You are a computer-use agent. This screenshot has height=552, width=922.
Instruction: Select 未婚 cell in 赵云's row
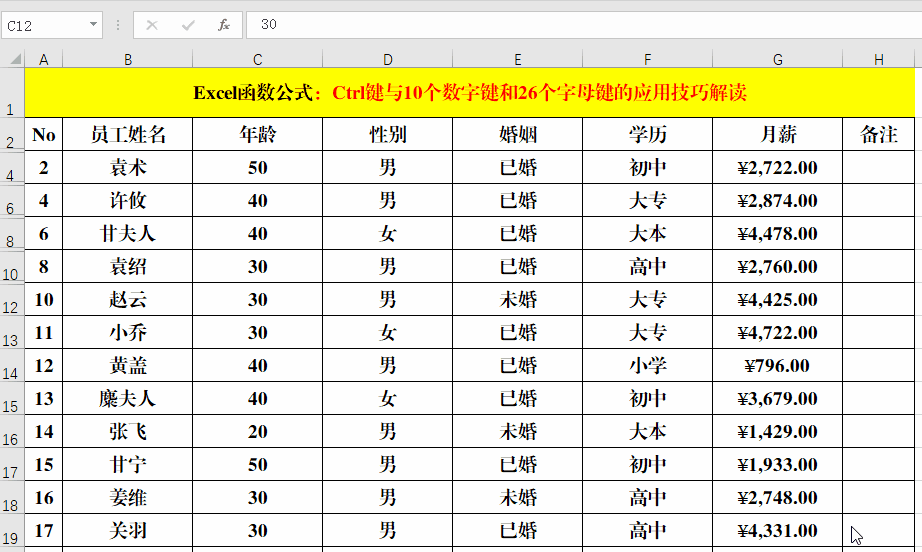[x=517, y=299]
